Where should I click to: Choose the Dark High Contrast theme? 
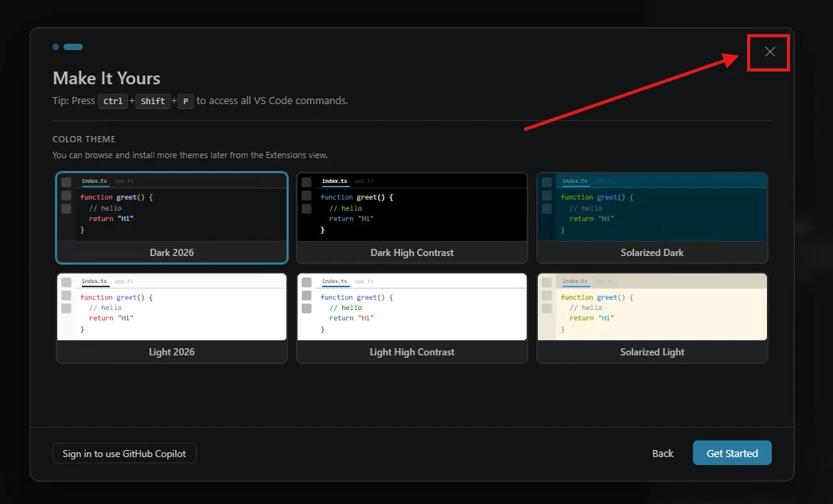[411, 218]
